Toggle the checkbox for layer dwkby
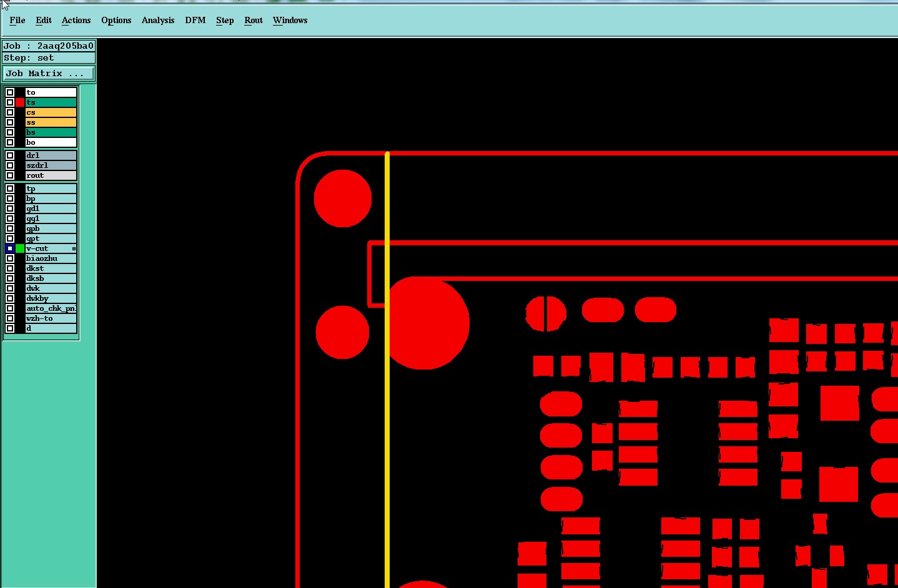 tap(10, 298)
